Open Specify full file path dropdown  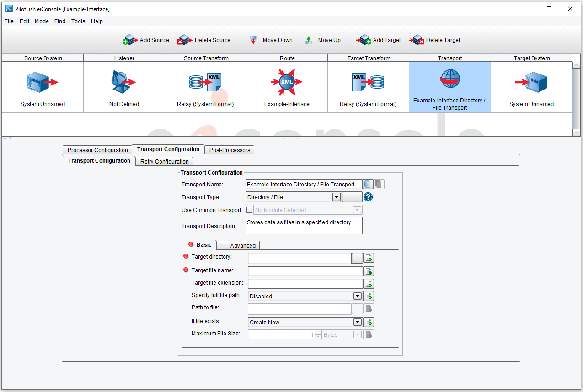coord(358,296)
